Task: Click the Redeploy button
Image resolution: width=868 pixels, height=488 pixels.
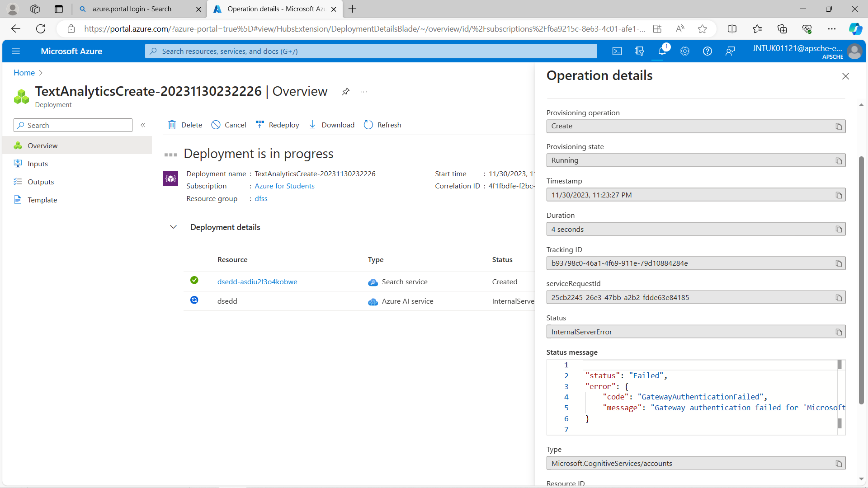Action: coord(277,125)
